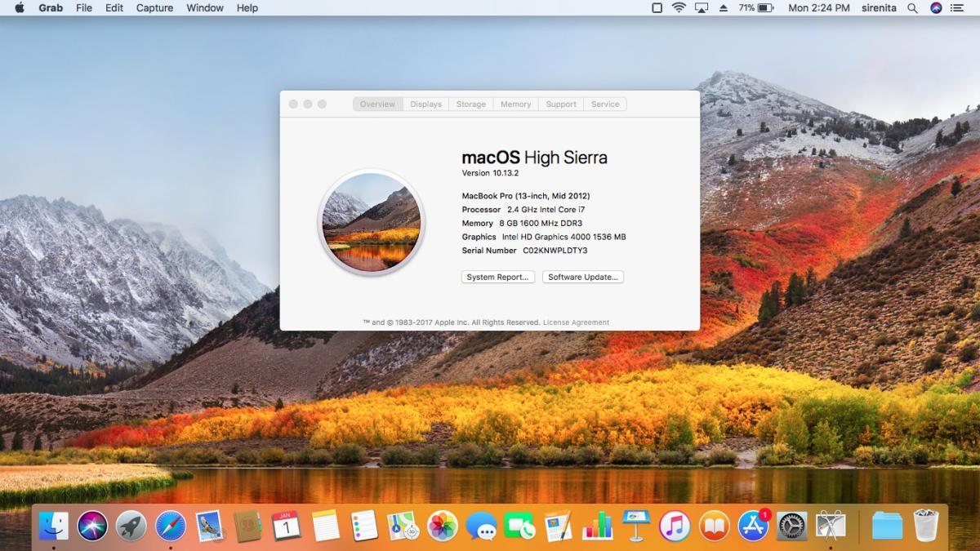Open Notification Center from menu bar

[x=960, y=8]
